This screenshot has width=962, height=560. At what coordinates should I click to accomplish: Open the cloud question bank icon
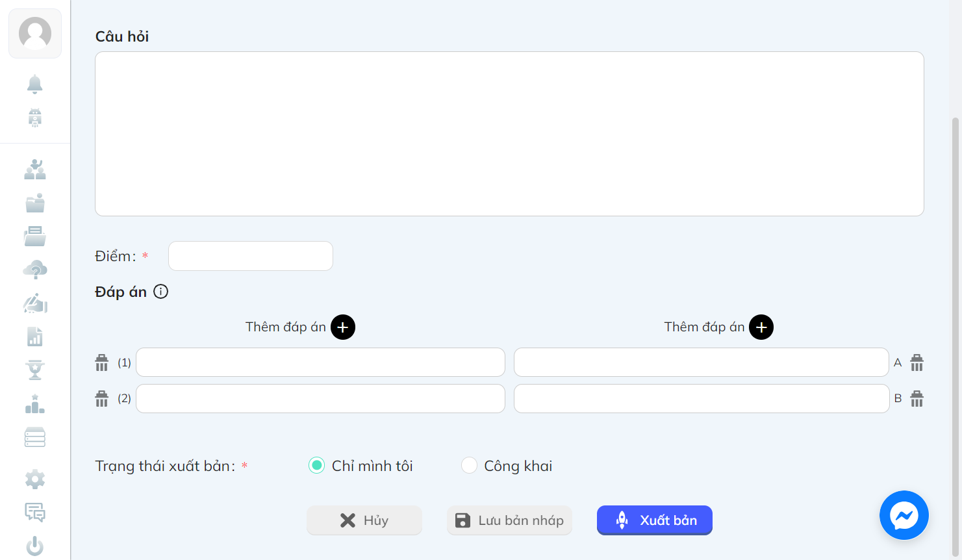[35, 270]
